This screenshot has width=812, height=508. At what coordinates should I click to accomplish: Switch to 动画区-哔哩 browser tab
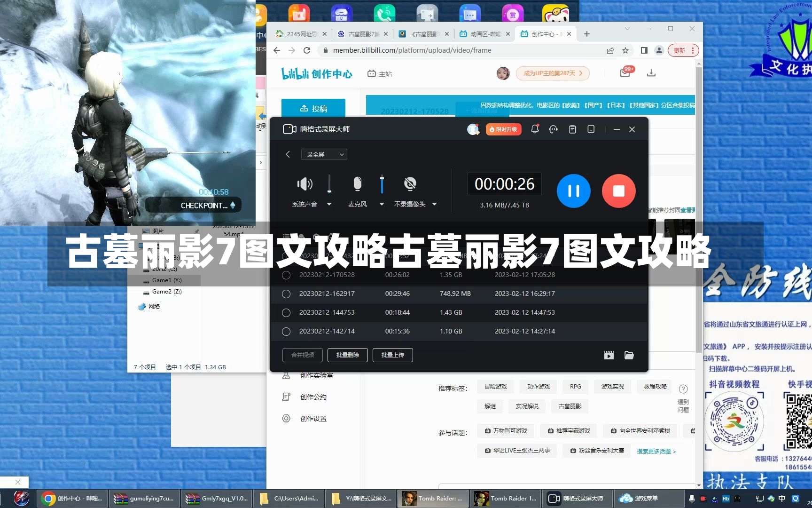pos(484,34)
